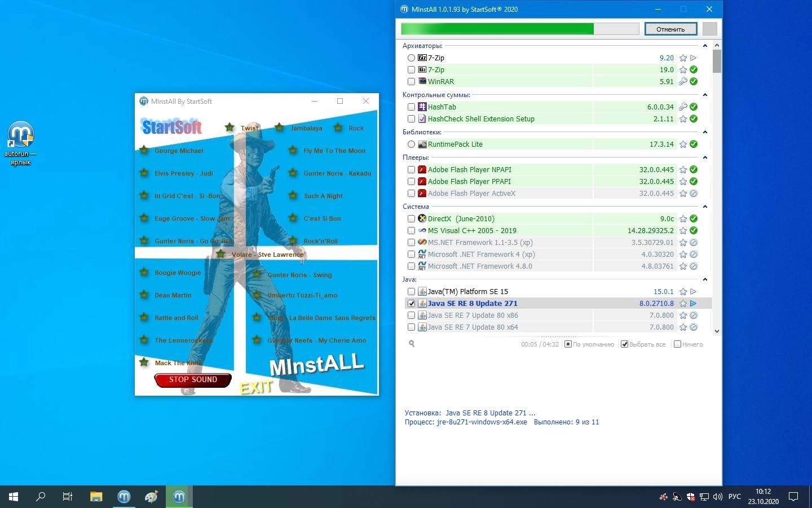This screenshot has height=508, width=812.
Task: Click the star icon beside Twist track
Action: (x=230, y=127)
